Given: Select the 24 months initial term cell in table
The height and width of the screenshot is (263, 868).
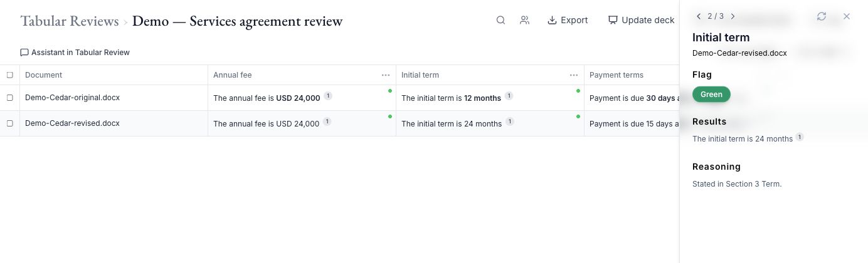Looking at the screenshot, I should pos(490,123).
